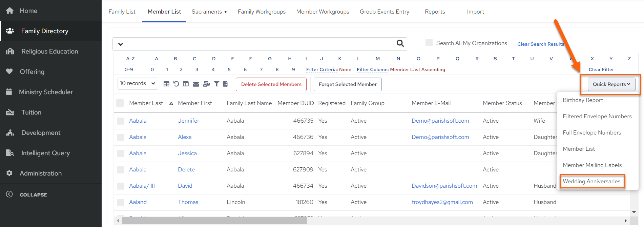644x227 pixels.
Task: Open the Quick Reports dropdown
Action: click(x=611, y=84)
